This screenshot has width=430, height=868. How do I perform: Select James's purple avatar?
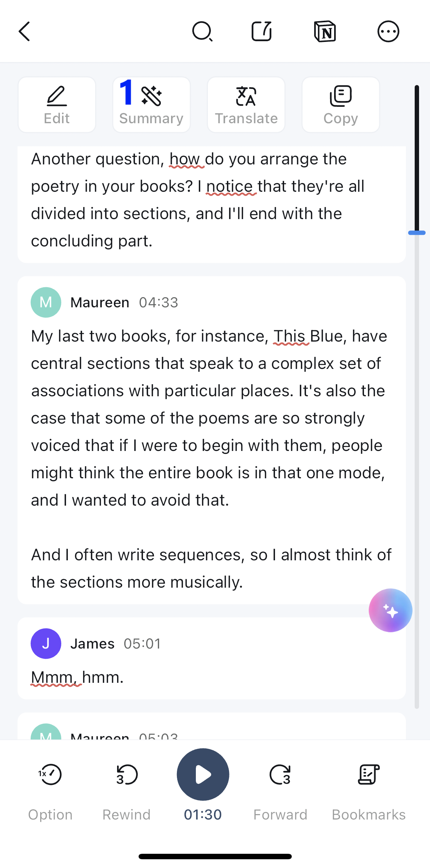[x=46, y=643]
